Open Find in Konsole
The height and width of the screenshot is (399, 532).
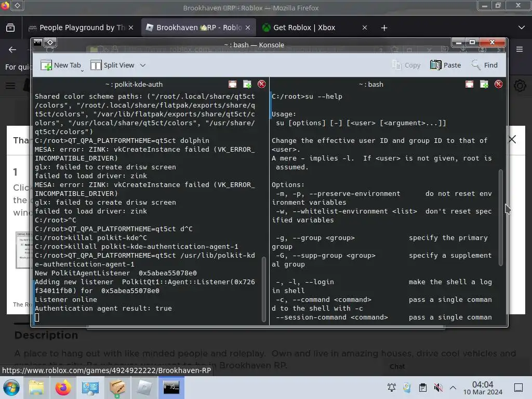pos(485,65)
